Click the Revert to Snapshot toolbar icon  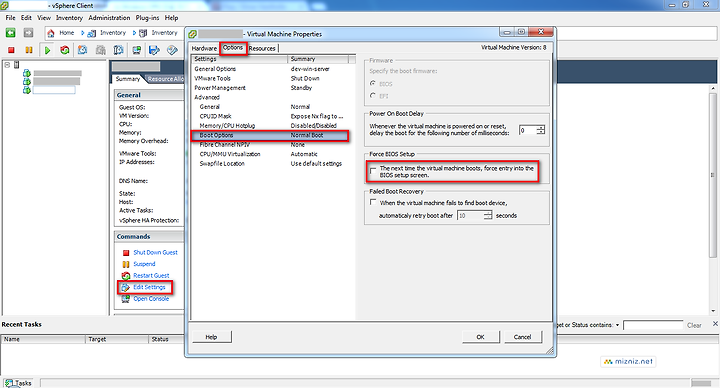pyautogui.click(x=101, y=50)
